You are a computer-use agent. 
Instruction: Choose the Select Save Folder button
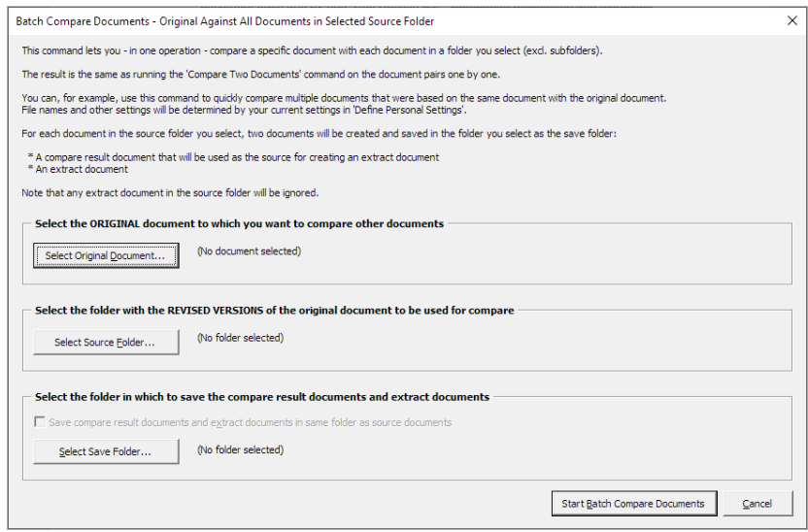click(106, 451)
